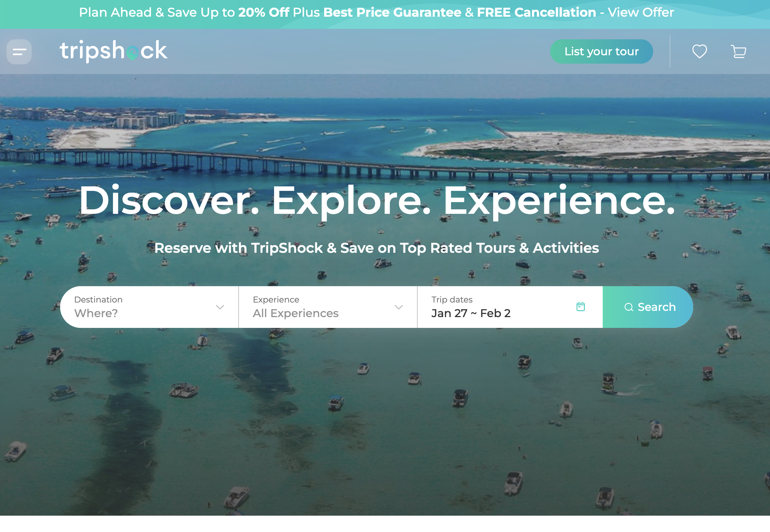Click the Discover. Explore. Experience. headline
Screen dimensions: 770x532
[377, 201]
